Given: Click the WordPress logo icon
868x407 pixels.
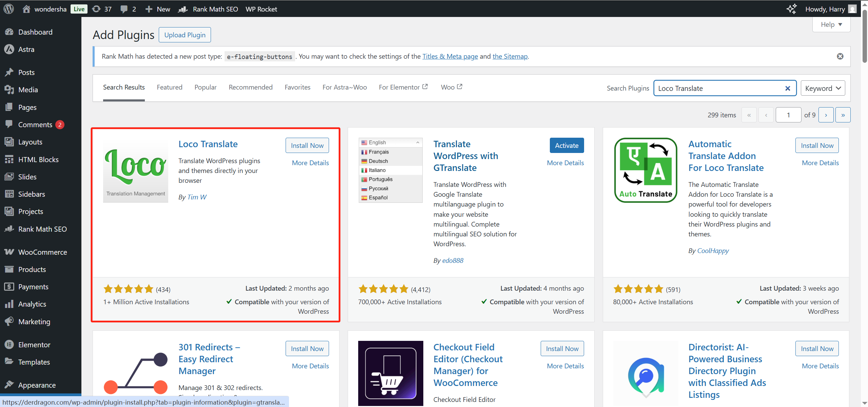Looking at the screenshot, I should (x=9, y=9).
